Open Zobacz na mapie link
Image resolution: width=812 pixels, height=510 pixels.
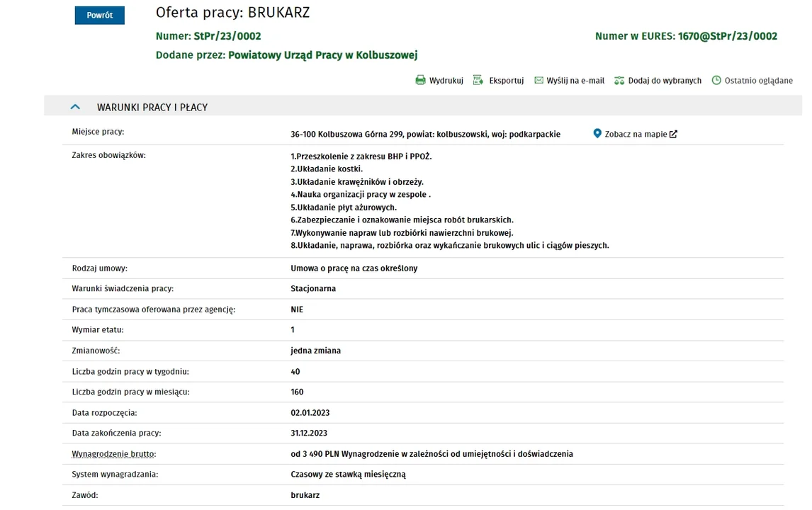(636, 134)
